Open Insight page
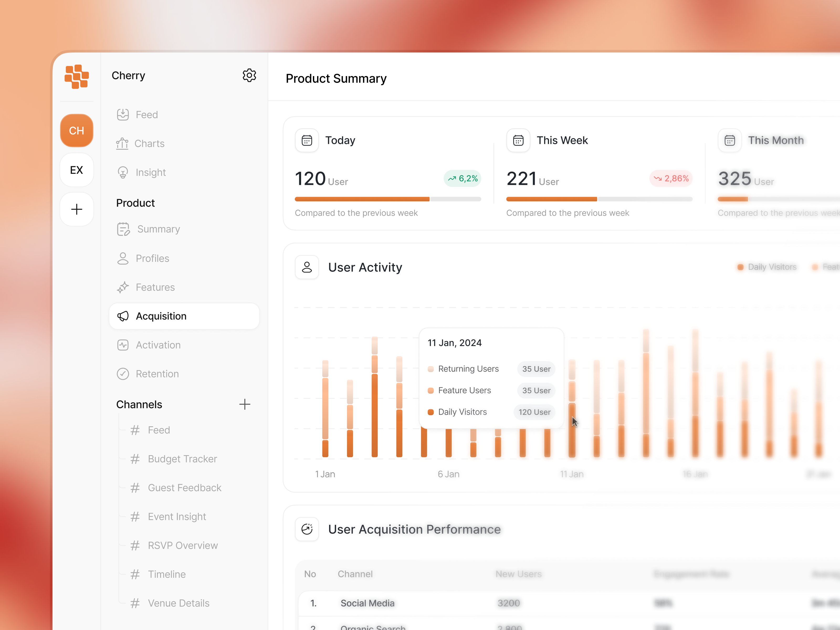 [x=151, y=172]
